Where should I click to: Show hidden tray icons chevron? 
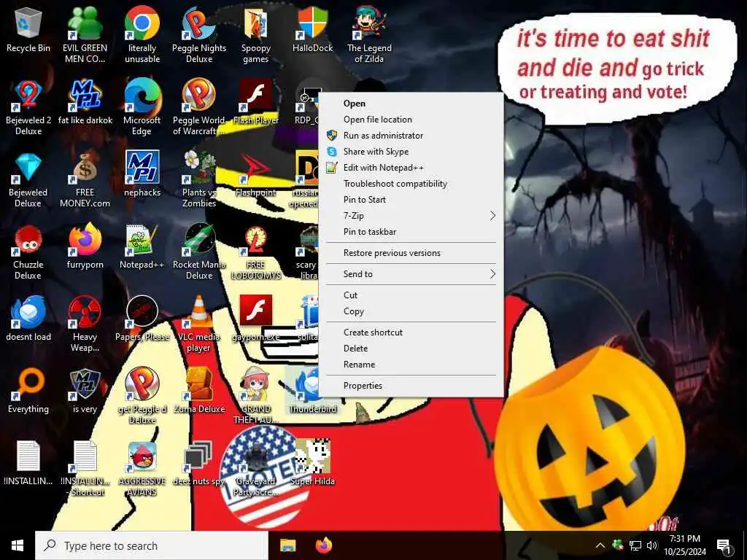coord(600,545)
